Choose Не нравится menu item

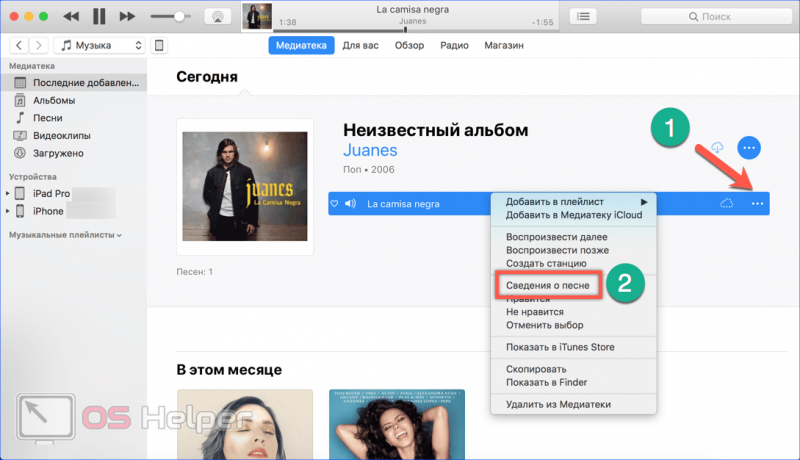(573, 312)
